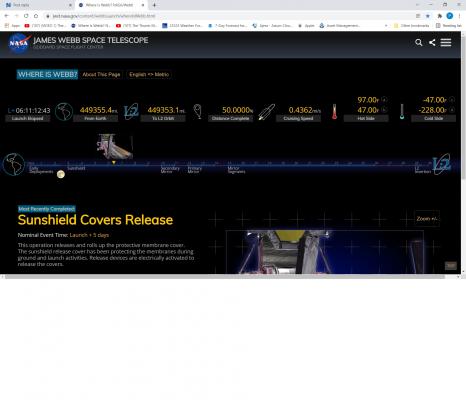Click the Earth icon at the timeline start

[14, 164]
